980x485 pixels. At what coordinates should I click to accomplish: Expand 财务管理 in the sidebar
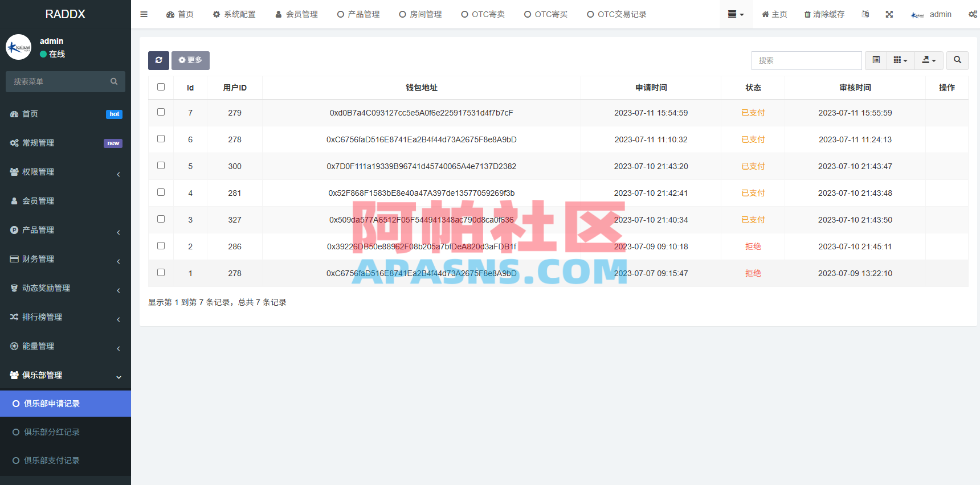[x=66, y=259]
